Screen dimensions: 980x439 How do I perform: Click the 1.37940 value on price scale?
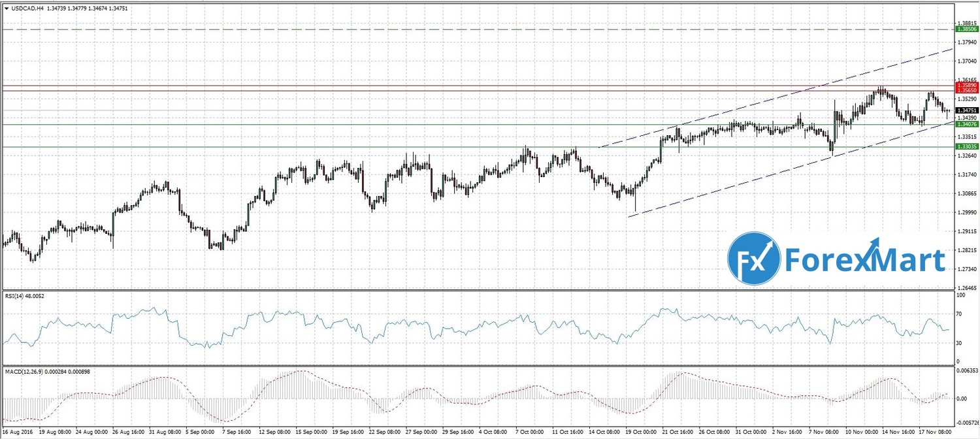point(966,42)
